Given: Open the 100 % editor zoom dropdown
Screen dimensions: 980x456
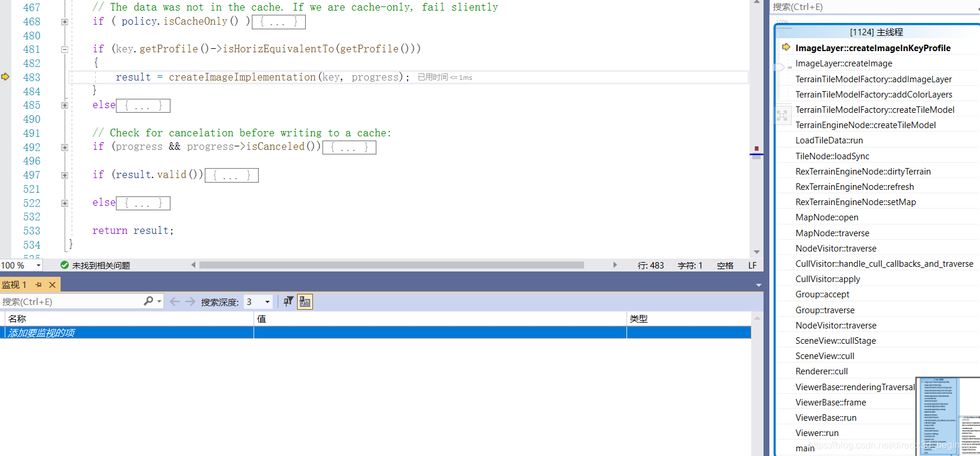Looking at the screenshot, I should (x=39, y=265).
